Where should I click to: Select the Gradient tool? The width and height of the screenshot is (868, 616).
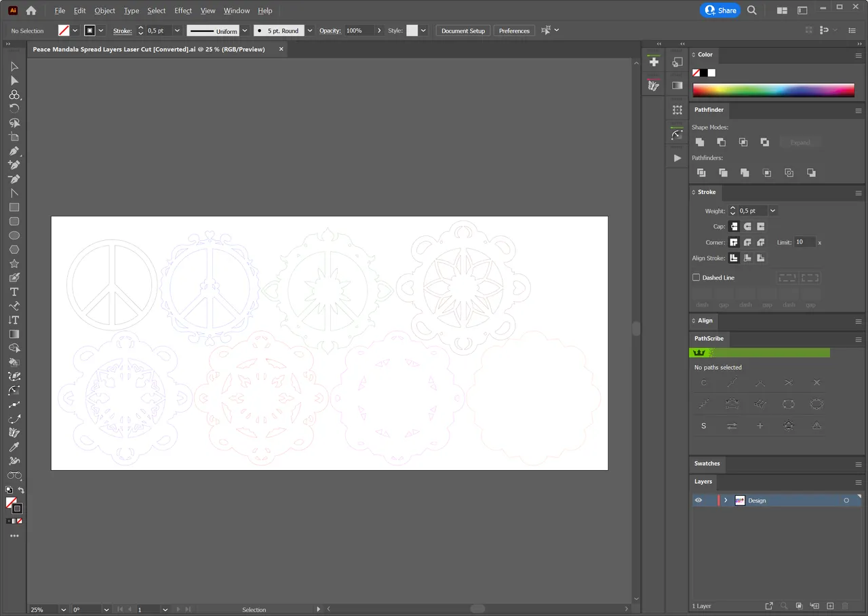click(14, 334)
